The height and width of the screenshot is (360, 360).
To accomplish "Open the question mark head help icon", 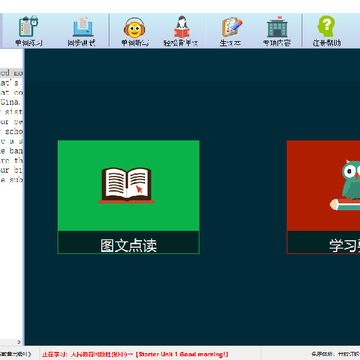I will tap(326, 31).
